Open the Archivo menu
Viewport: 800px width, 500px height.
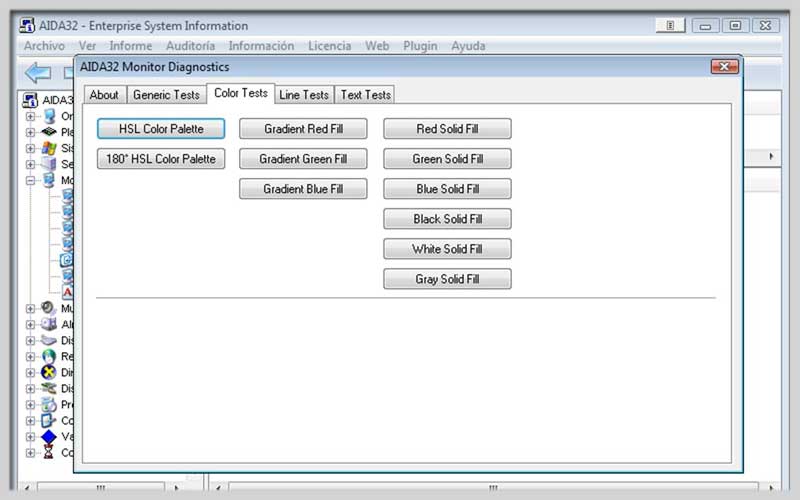(x=44, y=46)
